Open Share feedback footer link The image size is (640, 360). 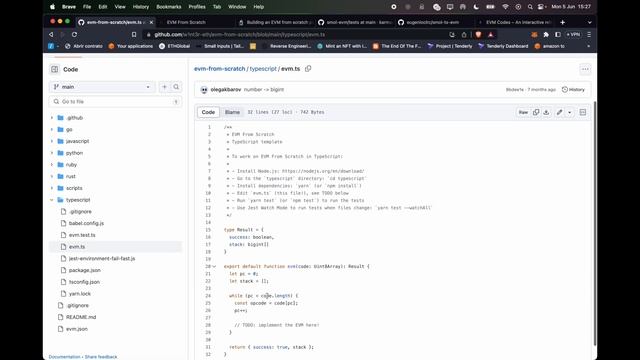[101, 357]
